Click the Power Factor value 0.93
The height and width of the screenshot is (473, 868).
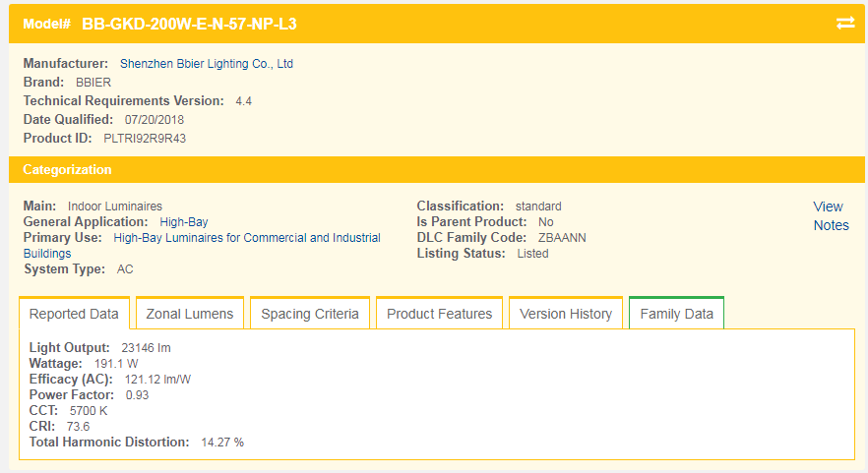[x=138, y=395]
